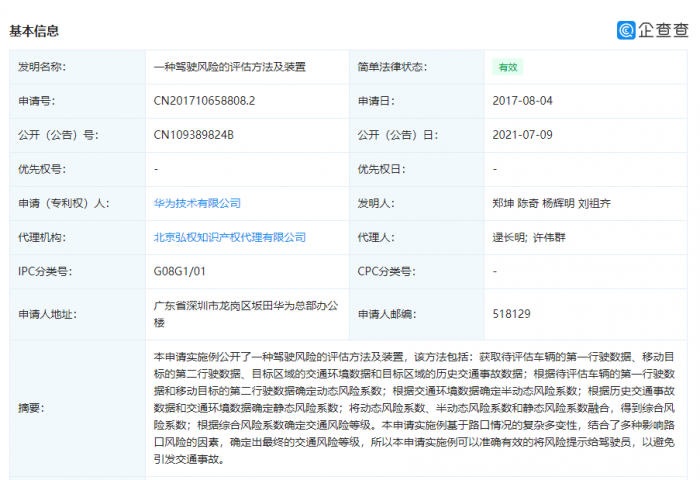Click agent name 许伟群

(550, 237)
